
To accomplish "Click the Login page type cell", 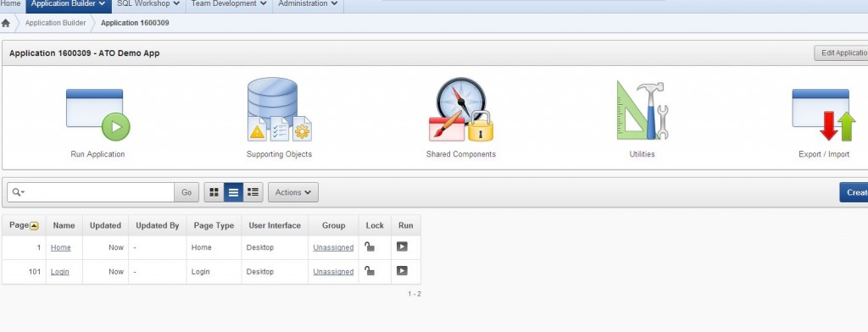I will [214, 272].
